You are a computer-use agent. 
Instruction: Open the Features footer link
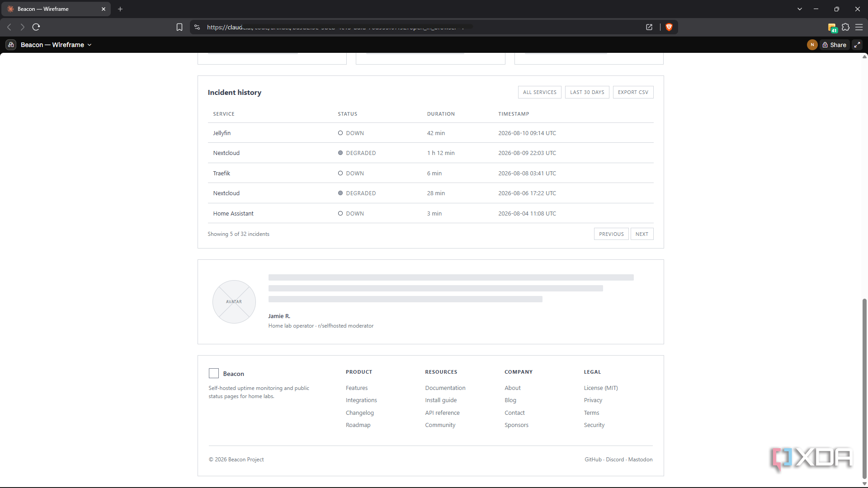click(356, 388)
